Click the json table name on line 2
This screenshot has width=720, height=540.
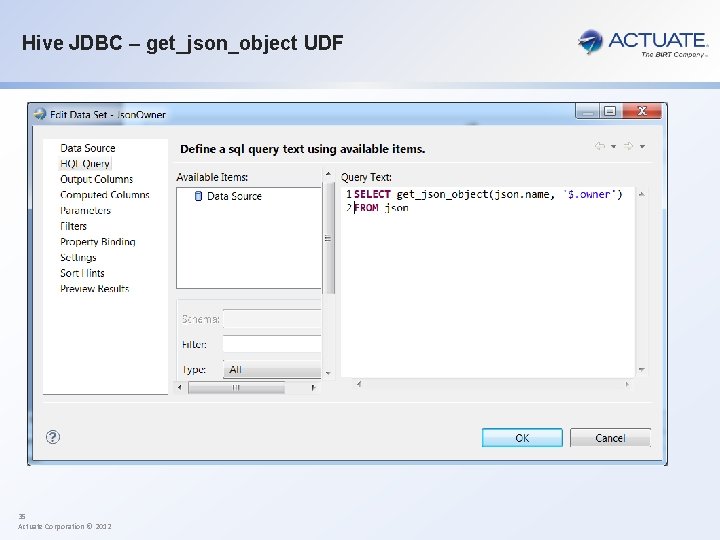[x=397, y=208]
